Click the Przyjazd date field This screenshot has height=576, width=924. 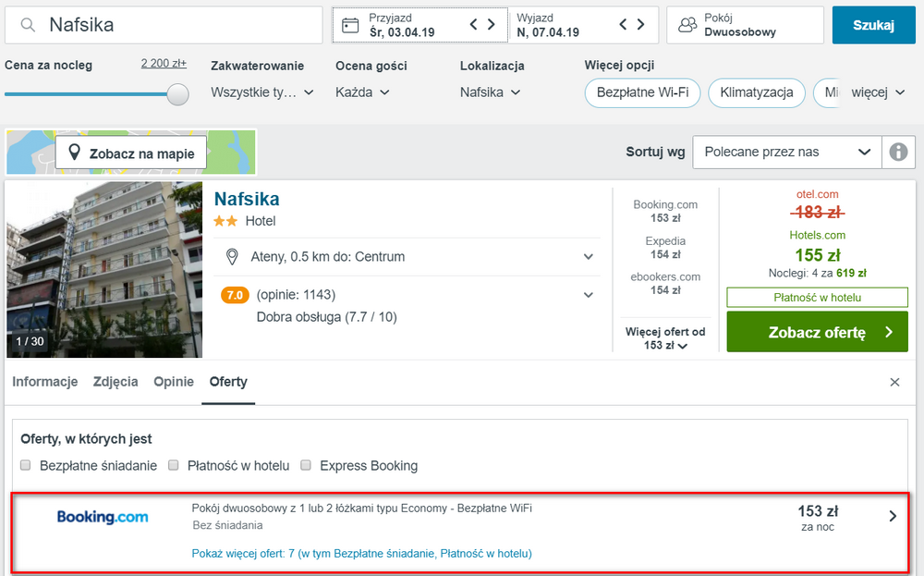click(420, 25)
